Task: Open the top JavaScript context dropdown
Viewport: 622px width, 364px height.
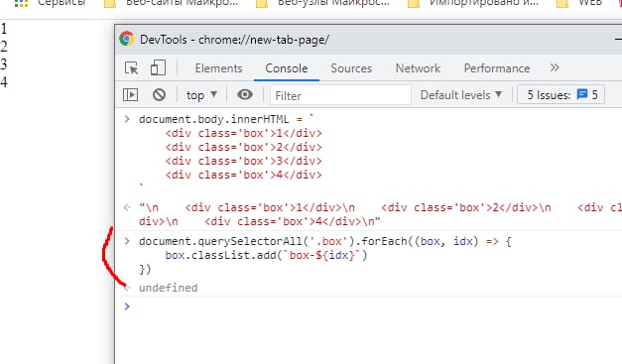Action: [x=201, y=95]
